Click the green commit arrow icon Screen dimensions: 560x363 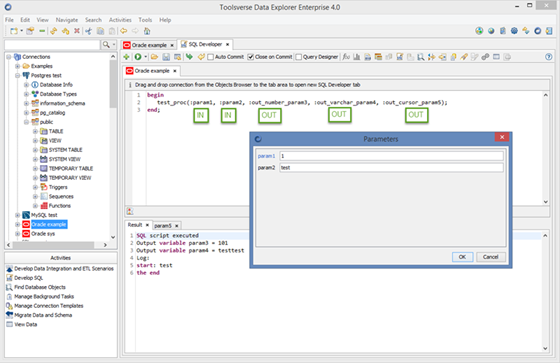coord(189,57)
